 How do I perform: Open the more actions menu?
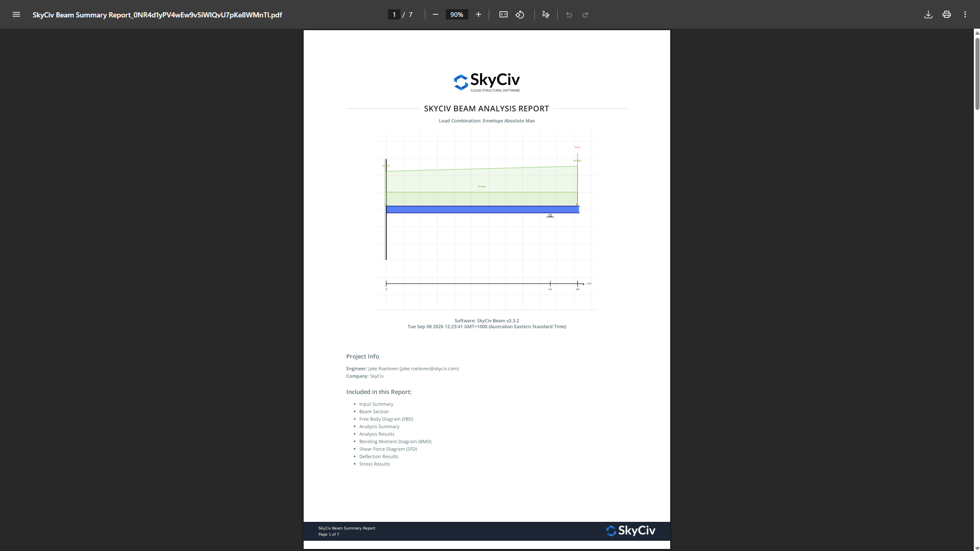click(x=965, y=15)
